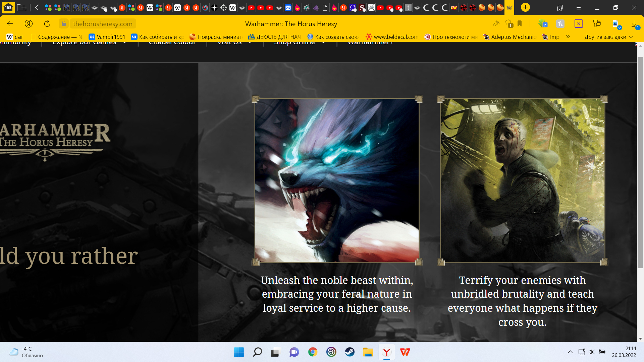Open the image extension with blue checkmark
Image resolution: width=644 pixels, height=362 pixels.
pyautogui.click(x=616, y=24)
